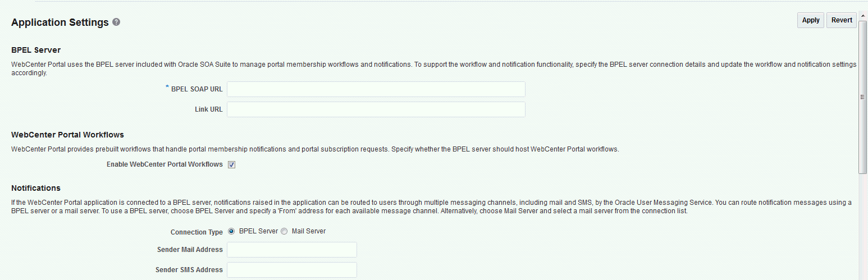Uncheck Enable WebCenter Portal Workflows checkbox
This screenshot has height=280, width=868.
click(x=231, y=165)
